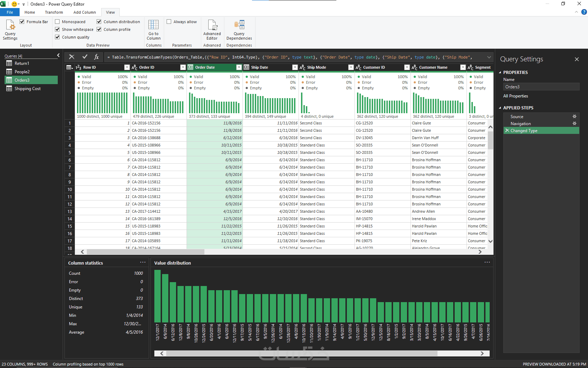Expand the formula bar
This screenshot has width=588, height=368.
coord(489,57)
